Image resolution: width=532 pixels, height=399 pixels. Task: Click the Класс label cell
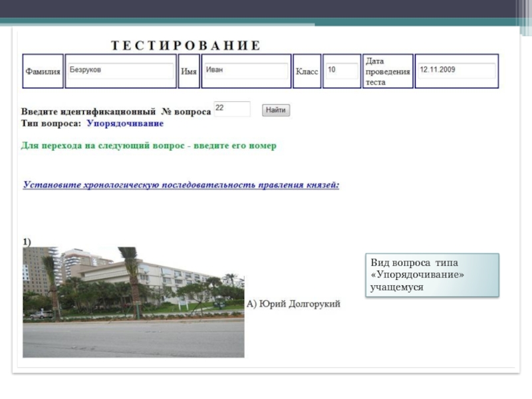(x=307, y=71)
